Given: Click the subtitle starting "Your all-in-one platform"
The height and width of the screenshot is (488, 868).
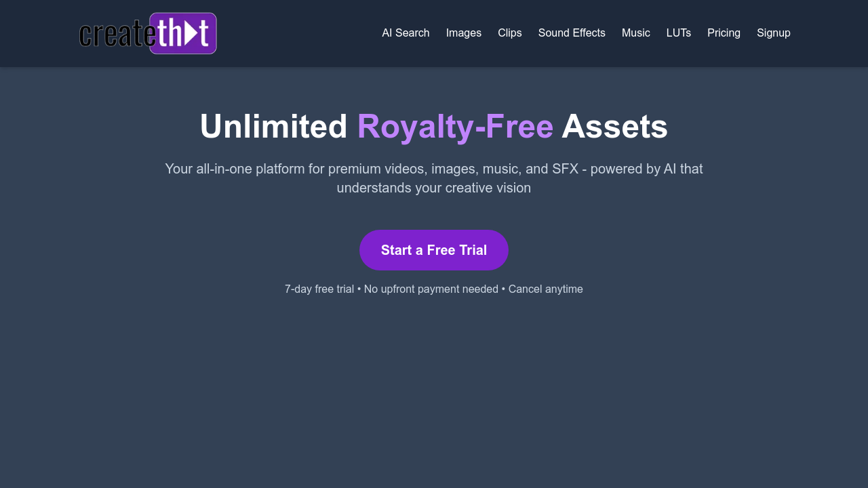Looking at the screenshot, I should click(x=433, y=169).
